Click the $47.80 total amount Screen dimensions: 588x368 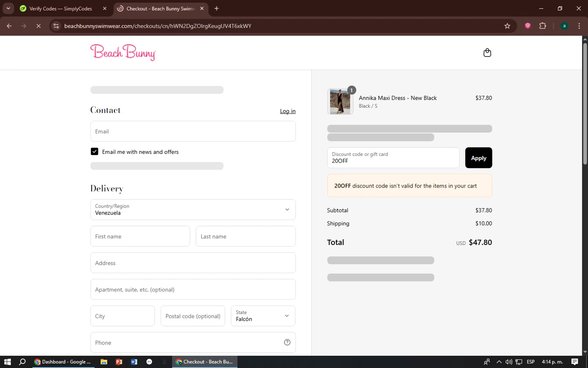[480, 242]
